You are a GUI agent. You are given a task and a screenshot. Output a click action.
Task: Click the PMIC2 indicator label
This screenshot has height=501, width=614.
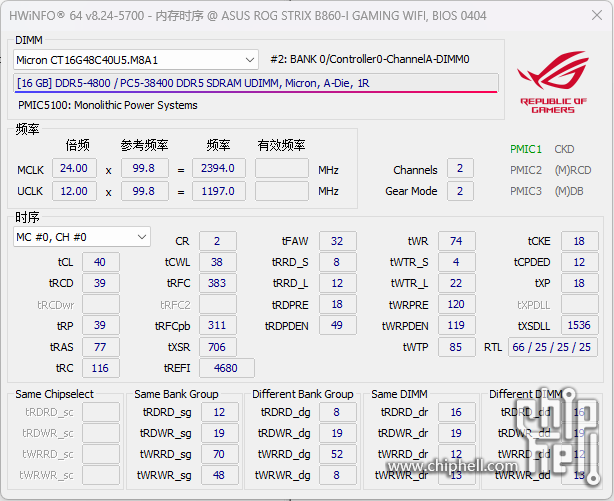526,170
